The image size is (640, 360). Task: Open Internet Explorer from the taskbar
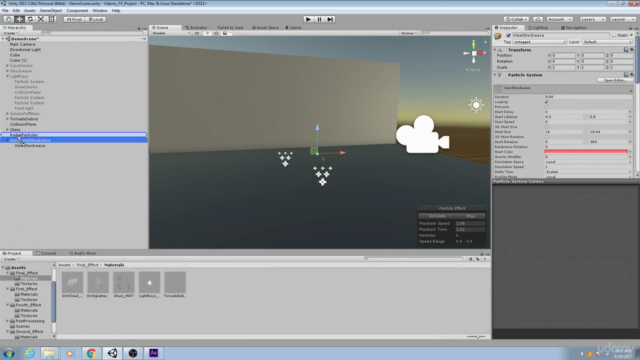click(x=29, y=353)
